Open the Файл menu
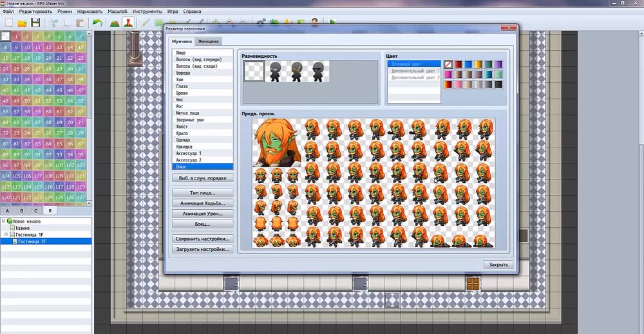Viewport: 644px width, 334px height. tap(8, 12)
